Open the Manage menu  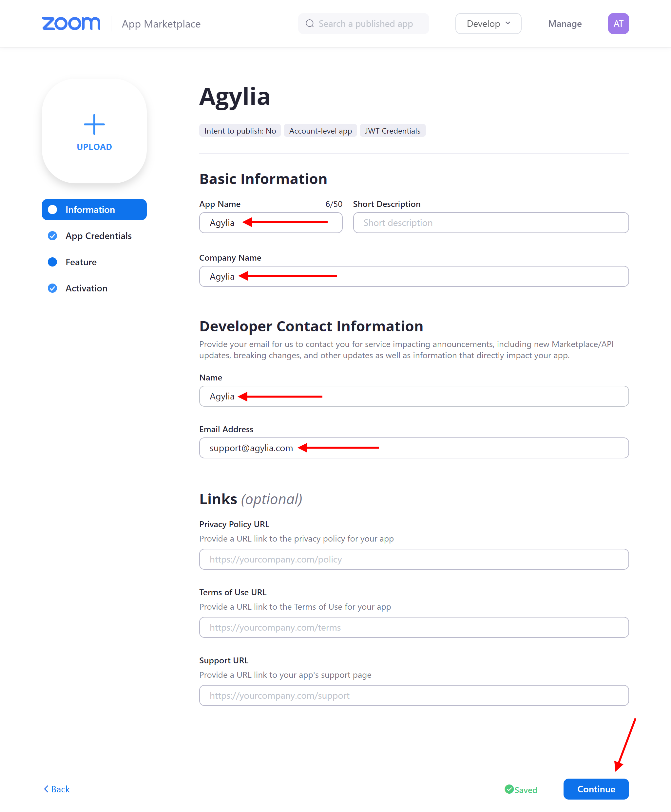pos(565,24)
